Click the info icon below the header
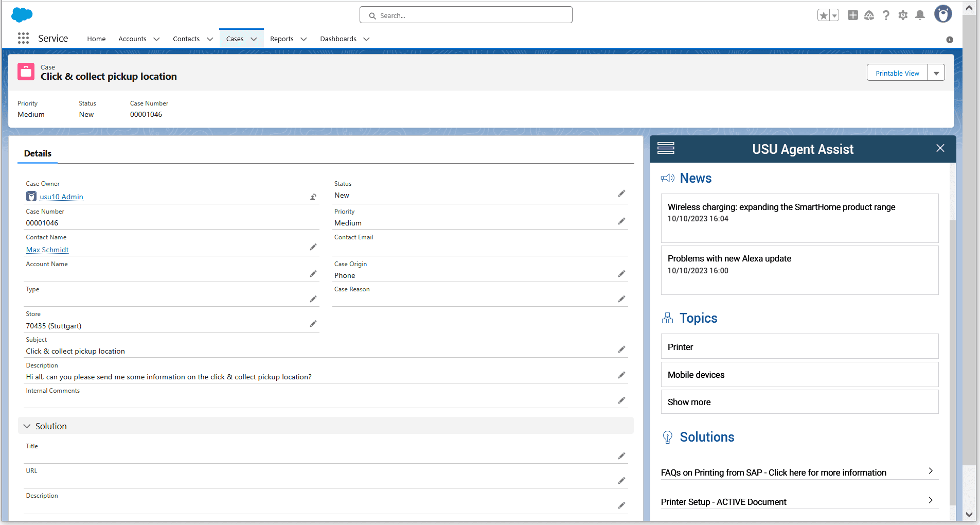This screenshot has width=980, height=525. [950, 40]
